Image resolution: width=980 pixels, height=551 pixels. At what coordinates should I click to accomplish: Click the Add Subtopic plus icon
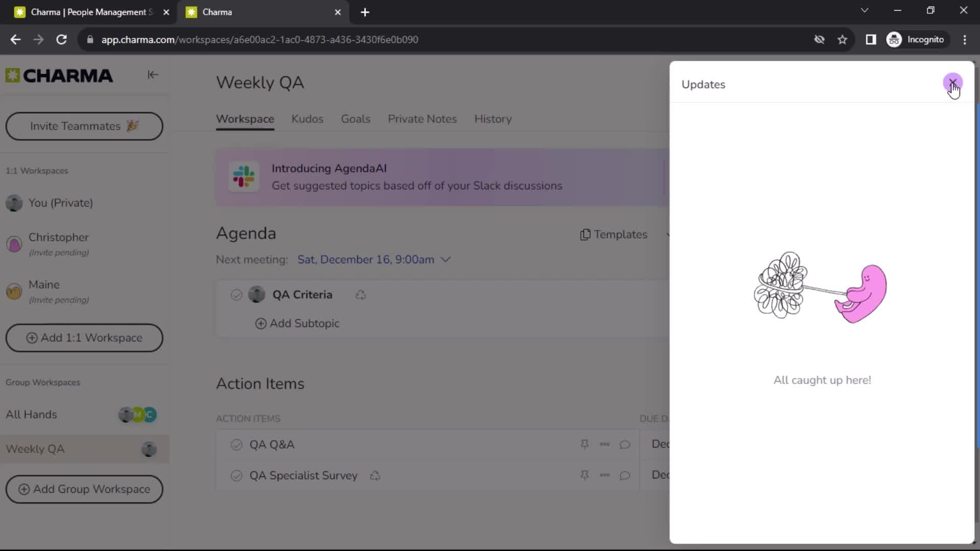click(x=260, y=323)
